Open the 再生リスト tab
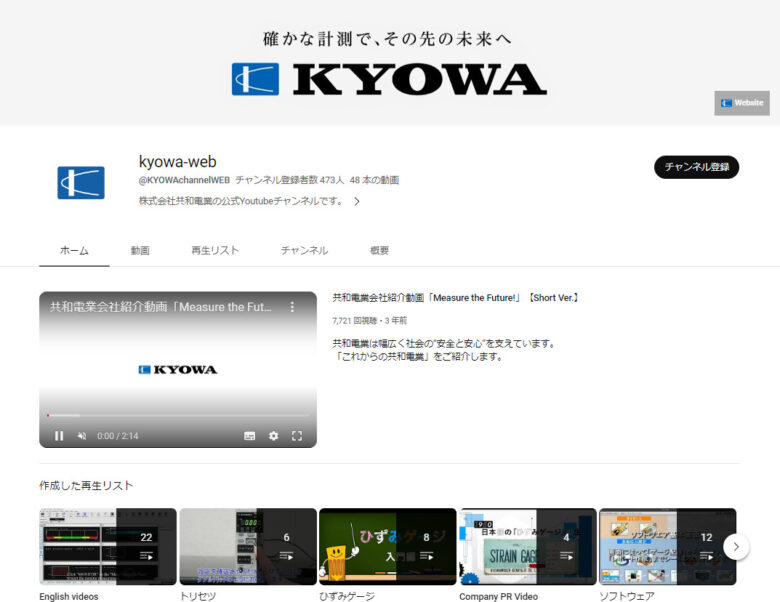Image resolution: width=780 pixels, height=602 pixels. (x=215, y=250)
